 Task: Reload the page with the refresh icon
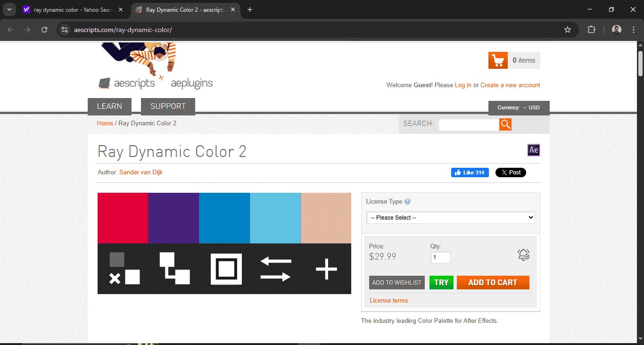tap(44, 30)
